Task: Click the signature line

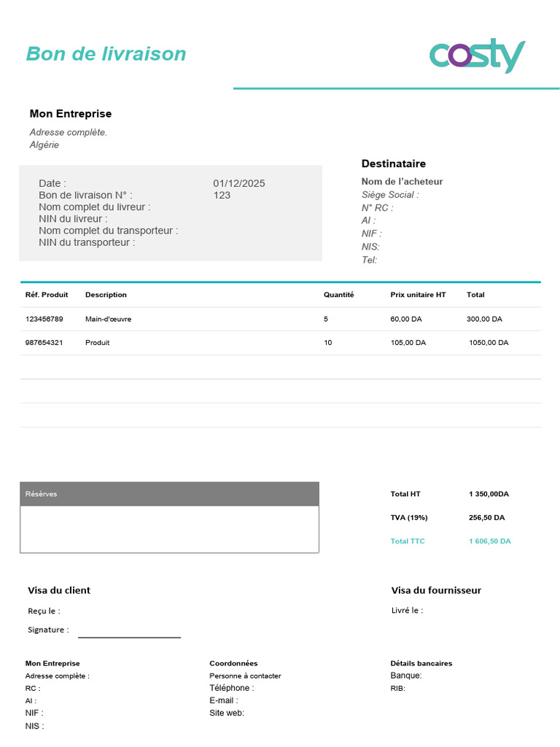Action: (130, 637)
